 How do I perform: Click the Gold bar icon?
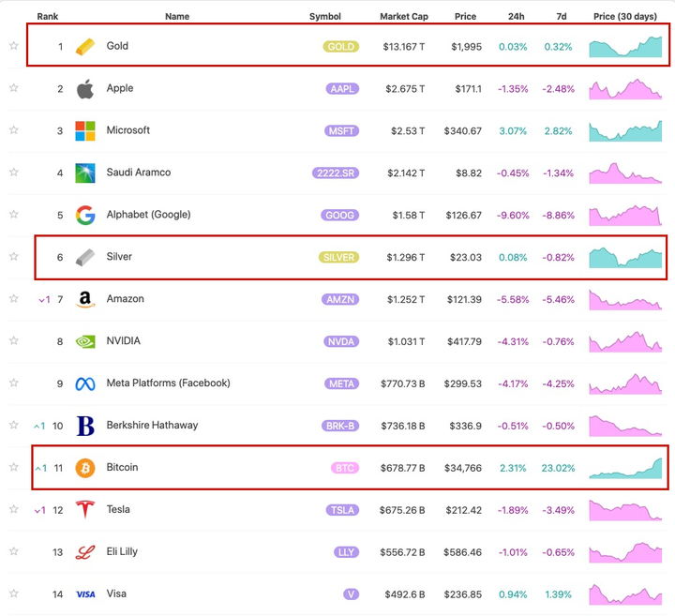tap(85, 46)
